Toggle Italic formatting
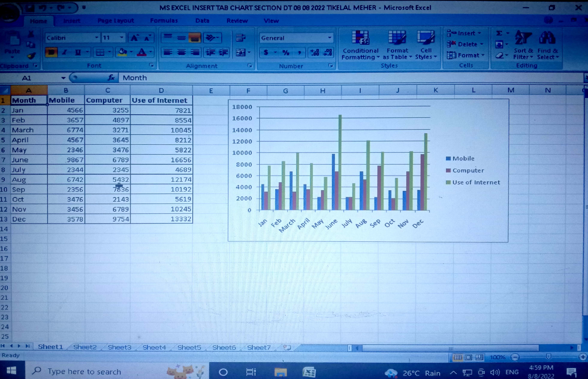The width and height of the screenshot is (588, 379). (x=65, y=52)
